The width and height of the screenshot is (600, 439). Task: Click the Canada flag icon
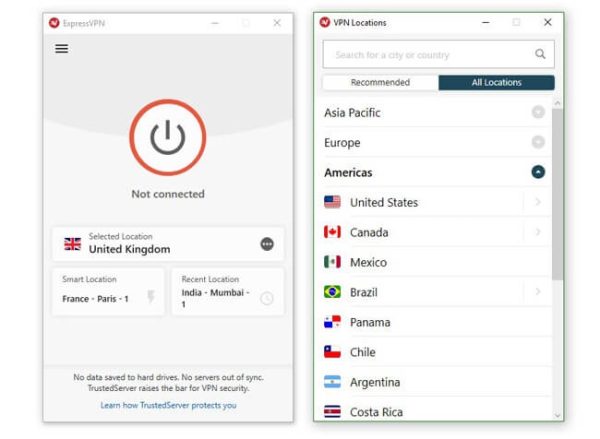(332, 232)
